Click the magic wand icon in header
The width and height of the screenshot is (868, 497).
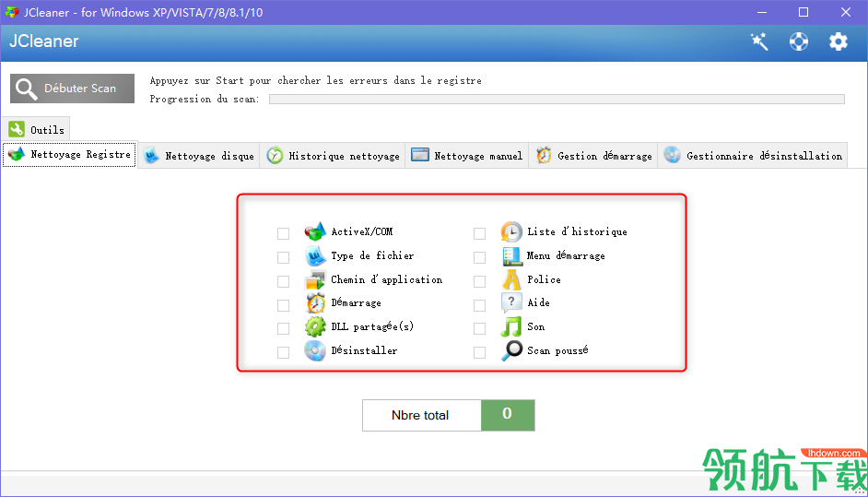click(759, 41)
